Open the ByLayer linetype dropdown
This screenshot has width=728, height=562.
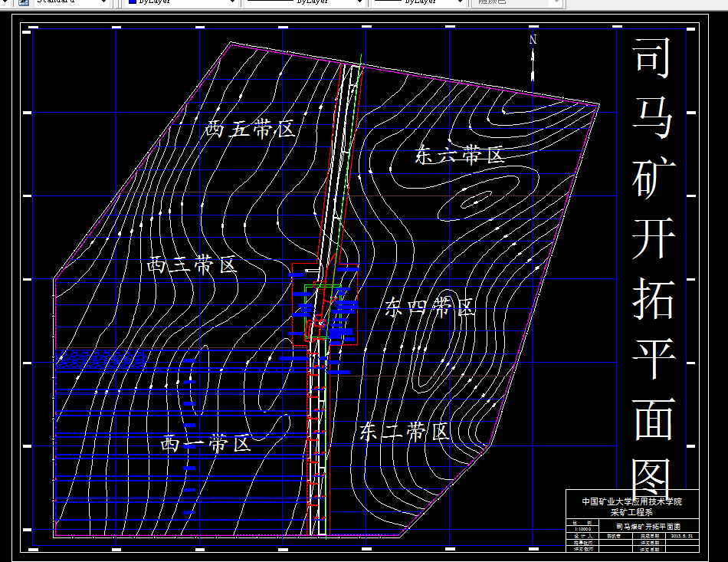[303, 2]
